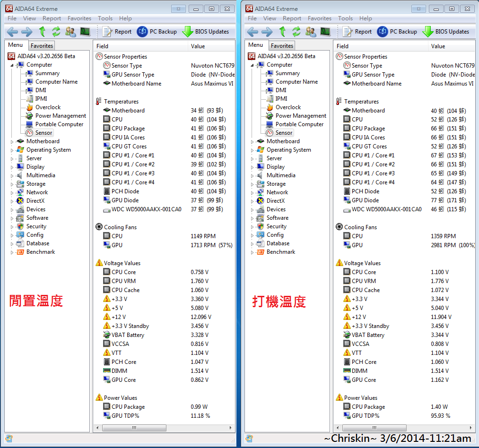The image size is (479, 448).
Task: Click right scroll arrow in left window
Action: [231, 428]
